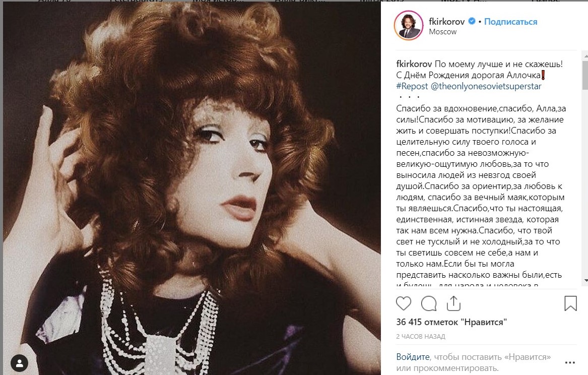Click caption scrollbar down arrow
This screenshot has height=375, width=588.
click(585, 281)
